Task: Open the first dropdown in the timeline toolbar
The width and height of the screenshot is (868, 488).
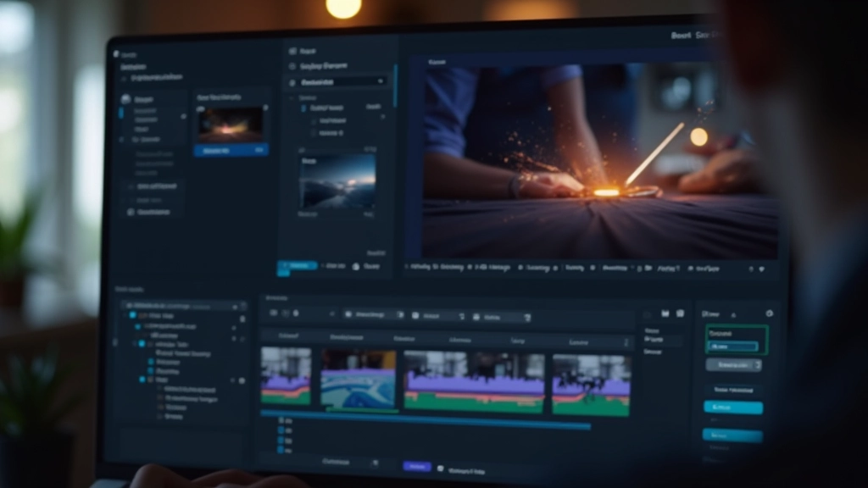Action: coord(374,314)
